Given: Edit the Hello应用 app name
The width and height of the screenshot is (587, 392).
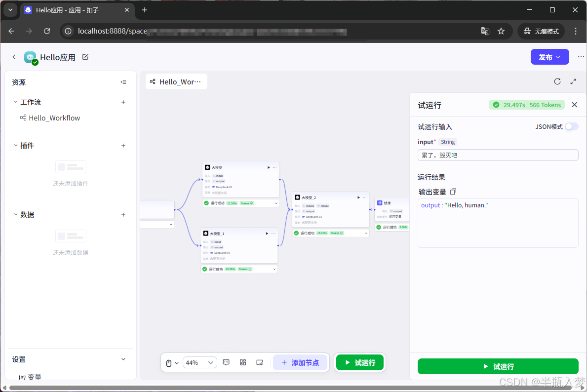Looking at the screenshot, I should click(x=85, y=57).
